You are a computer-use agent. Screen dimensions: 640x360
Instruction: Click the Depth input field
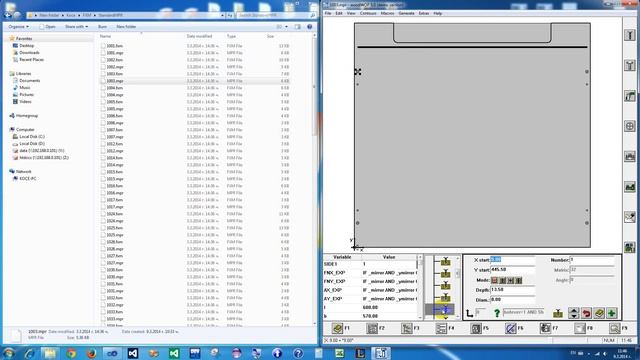coord(512,290)
